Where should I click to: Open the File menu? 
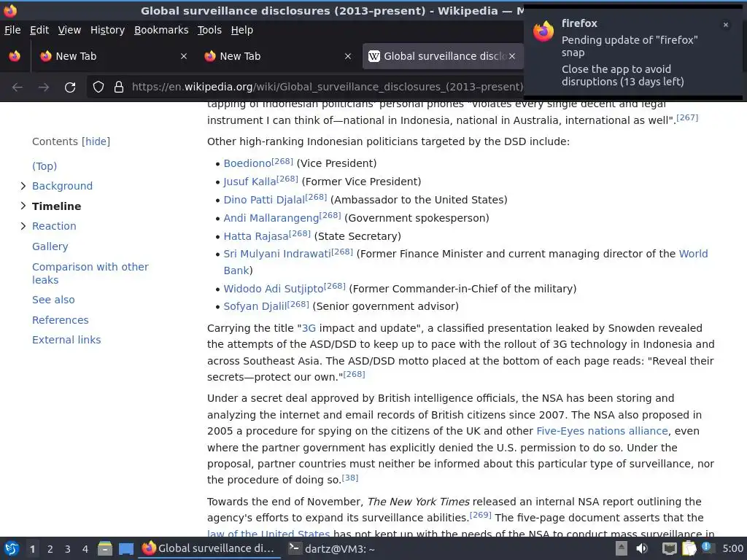click(12, 30)
